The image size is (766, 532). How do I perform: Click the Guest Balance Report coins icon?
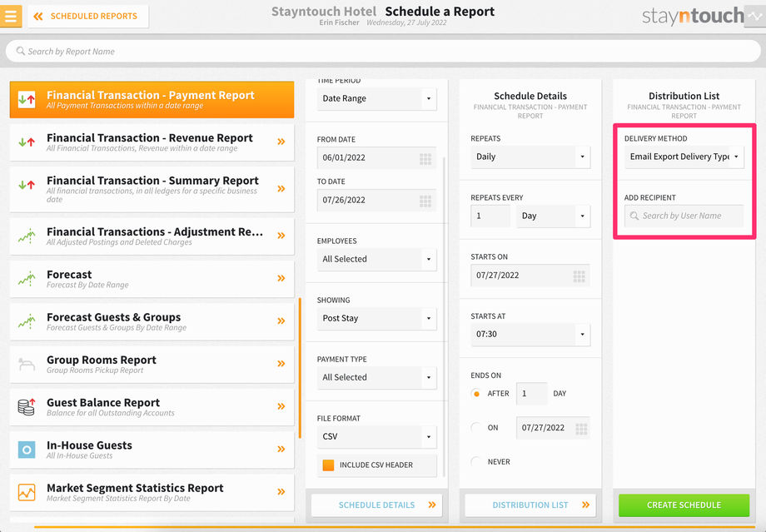[x=27, y=406]
